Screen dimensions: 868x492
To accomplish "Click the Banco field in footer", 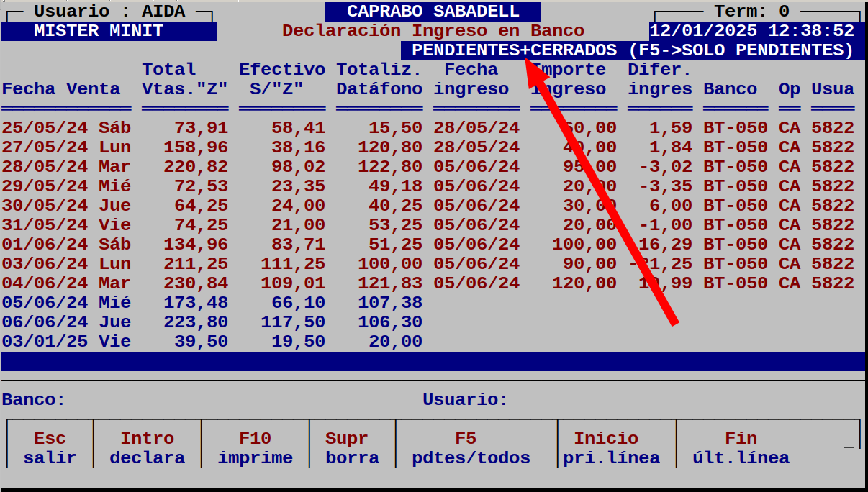I will [x=34, y=399].
